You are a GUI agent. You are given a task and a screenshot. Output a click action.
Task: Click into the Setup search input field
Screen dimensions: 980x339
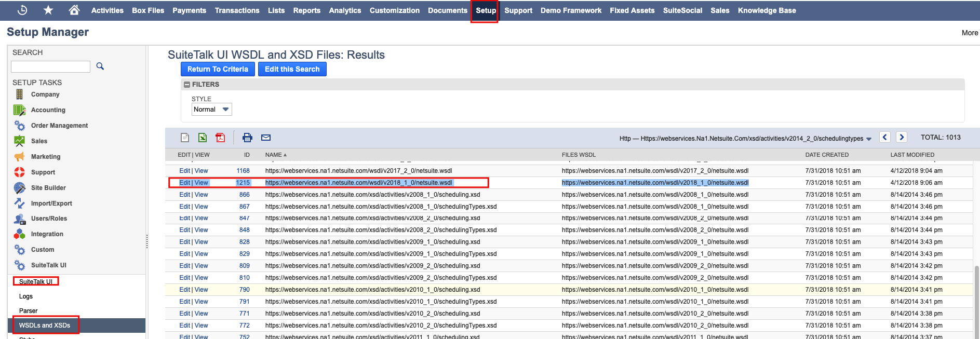point(50,66)
